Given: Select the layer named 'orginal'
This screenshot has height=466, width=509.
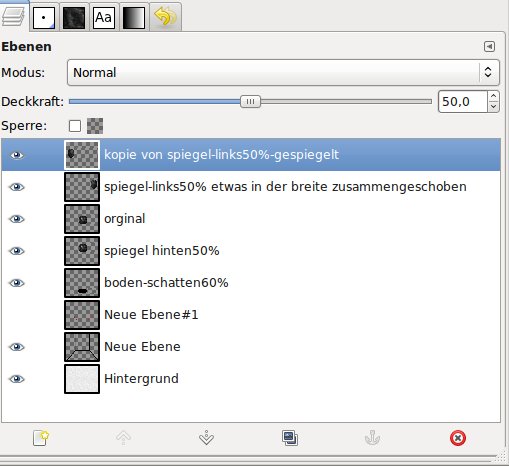Looking at the screenshot, I should (125, 219).
